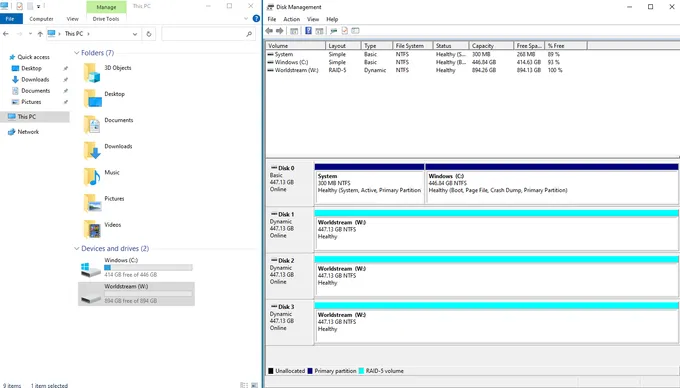
Task: Open the blue Help question mark in Explorer ribbon
Action: 256,19
